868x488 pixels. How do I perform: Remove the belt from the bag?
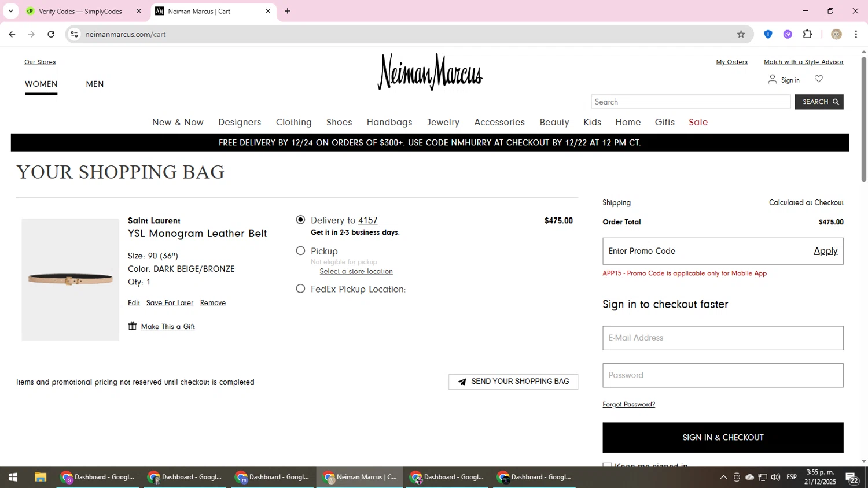pos(213,303)
